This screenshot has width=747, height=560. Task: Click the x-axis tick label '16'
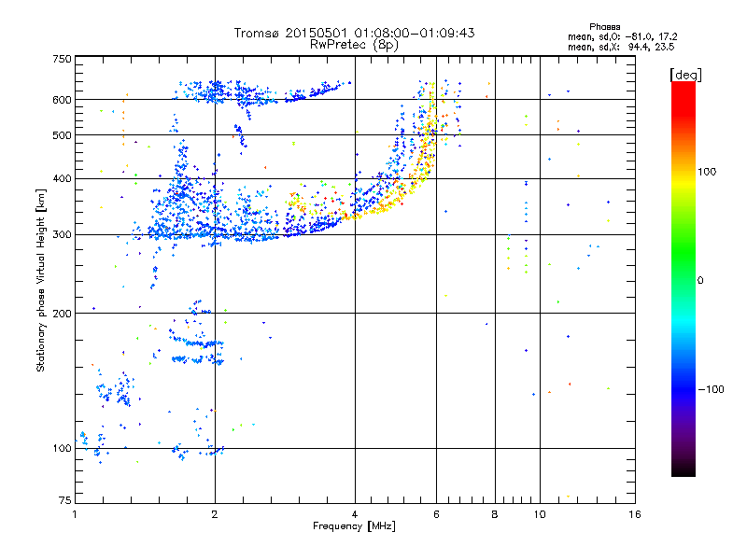(x=635, y=514)
